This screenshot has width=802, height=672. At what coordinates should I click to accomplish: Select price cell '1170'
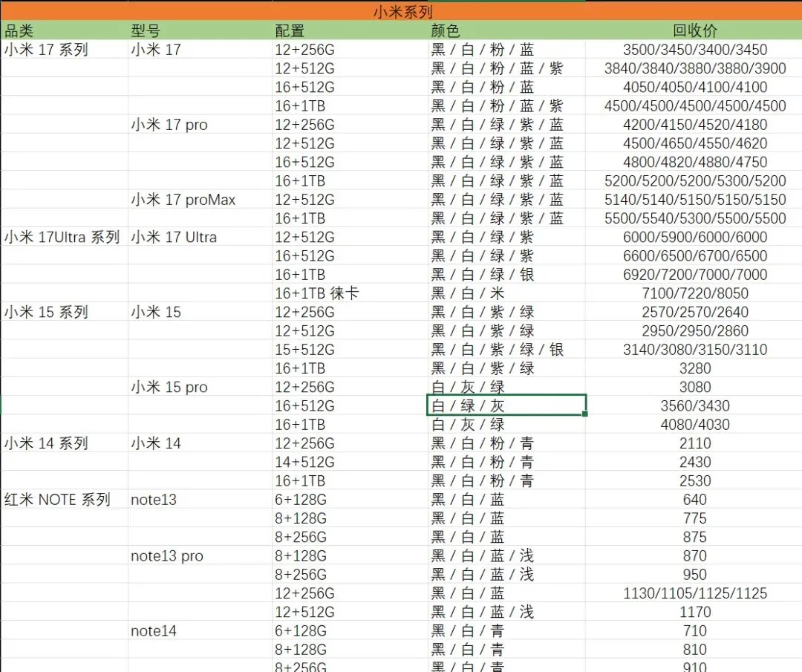pos(694,612)
